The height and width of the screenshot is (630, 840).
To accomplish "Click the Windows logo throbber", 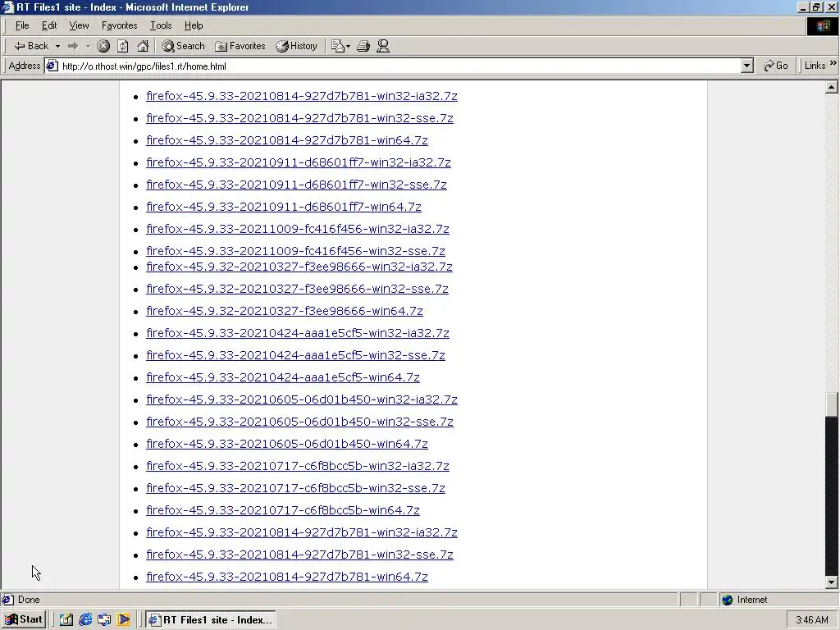I will coord(822,26).
